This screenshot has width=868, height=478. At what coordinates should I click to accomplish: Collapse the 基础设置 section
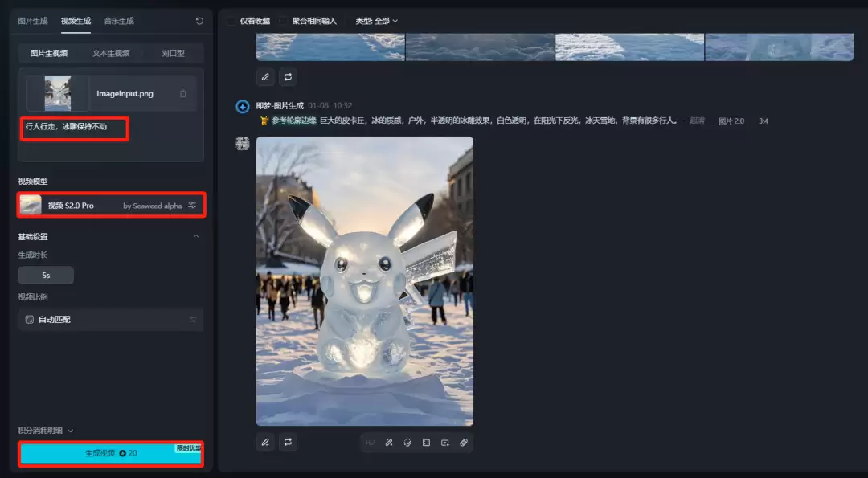(197, 236)
